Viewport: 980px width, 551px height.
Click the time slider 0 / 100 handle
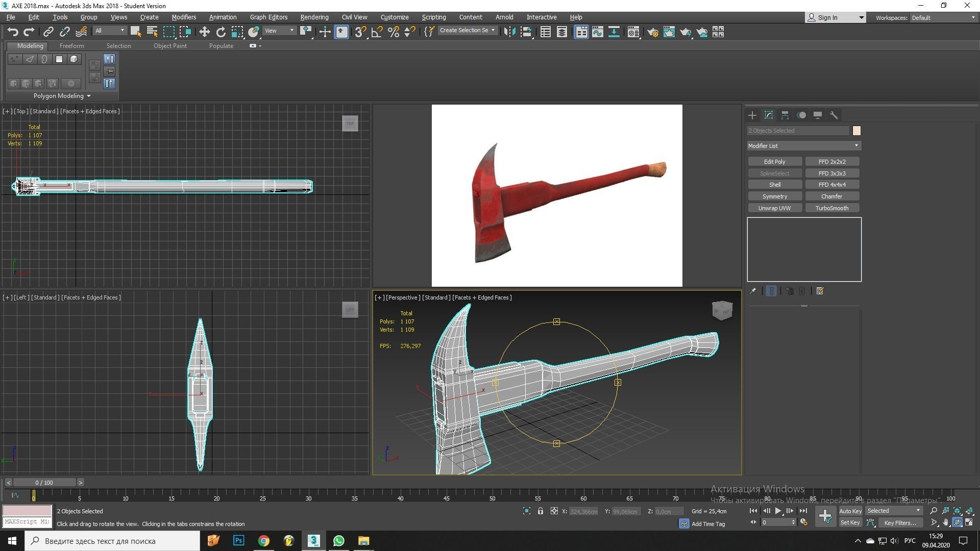coord(44,483)
